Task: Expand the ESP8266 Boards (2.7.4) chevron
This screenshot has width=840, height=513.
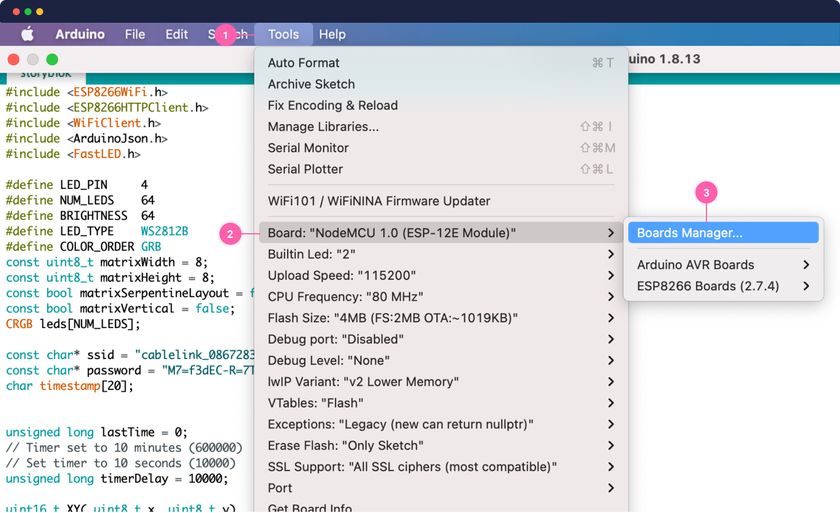Action: tap(806, 286)
